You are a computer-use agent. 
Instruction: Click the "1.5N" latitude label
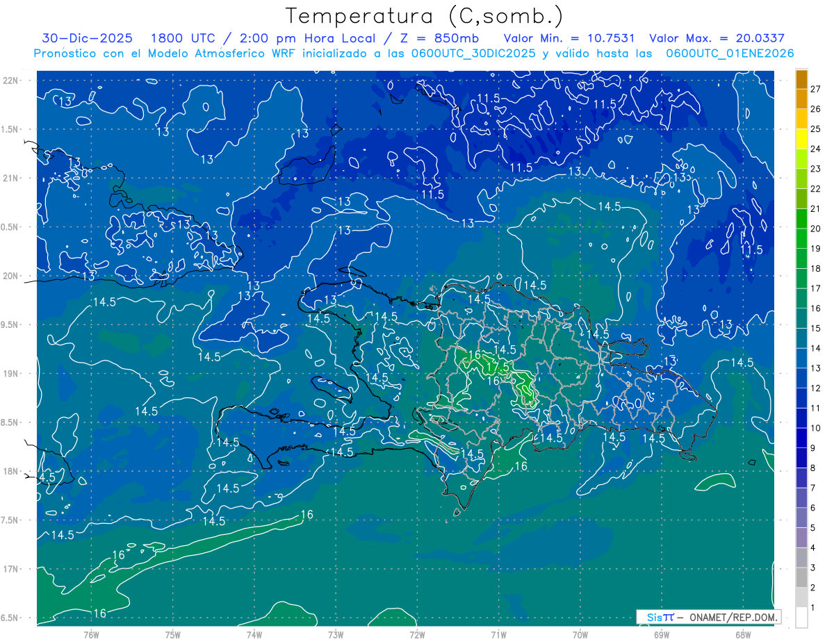tap(11, 129)
